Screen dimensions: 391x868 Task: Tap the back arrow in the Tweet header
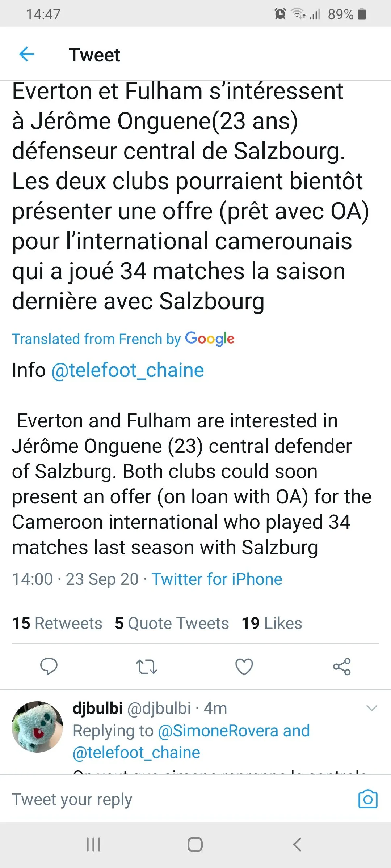pos(26,55)
